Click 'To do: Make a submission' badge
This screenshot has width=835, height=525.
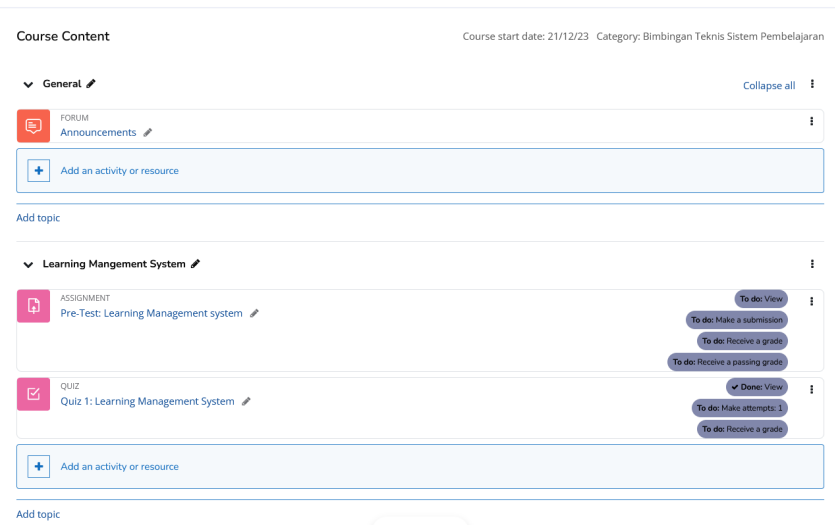click(x=736, y=320)
